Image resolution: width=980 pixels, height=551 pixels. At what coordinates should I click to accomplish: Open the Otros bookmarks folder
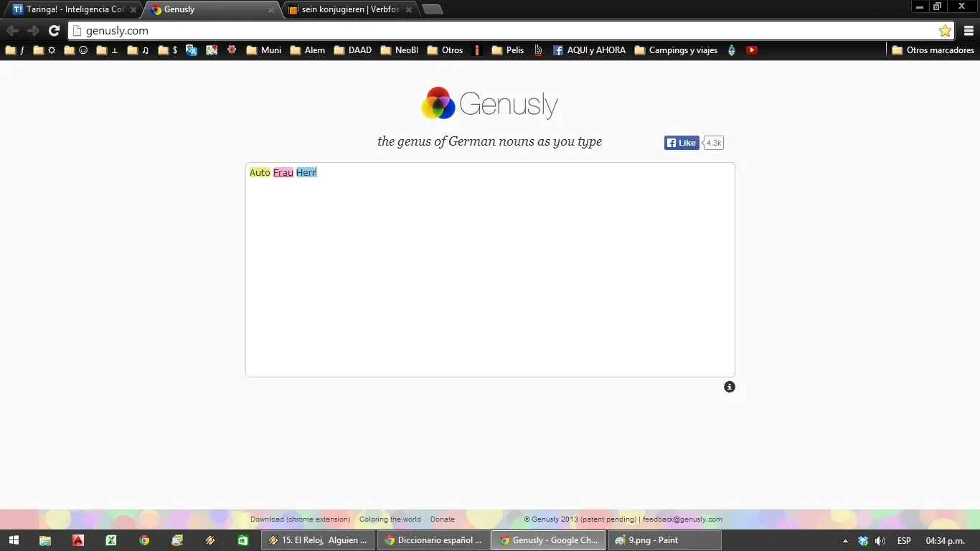(445, 50)
